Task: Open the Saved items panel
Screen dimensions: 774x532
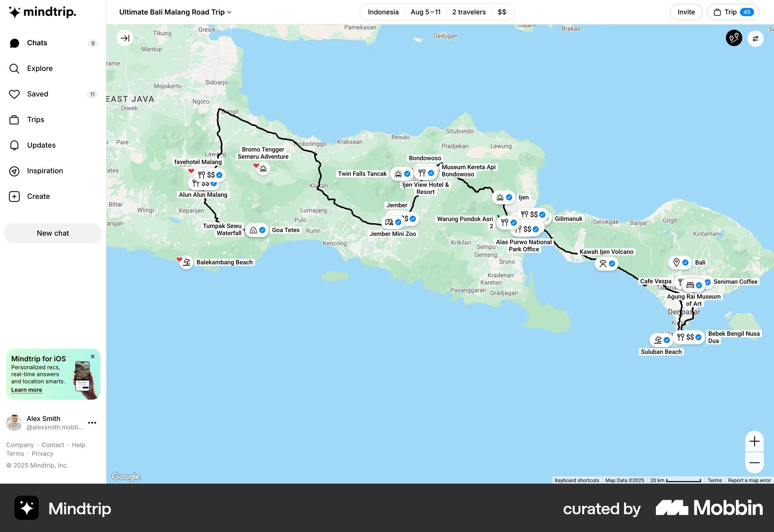Action: (x=15, y=94)
